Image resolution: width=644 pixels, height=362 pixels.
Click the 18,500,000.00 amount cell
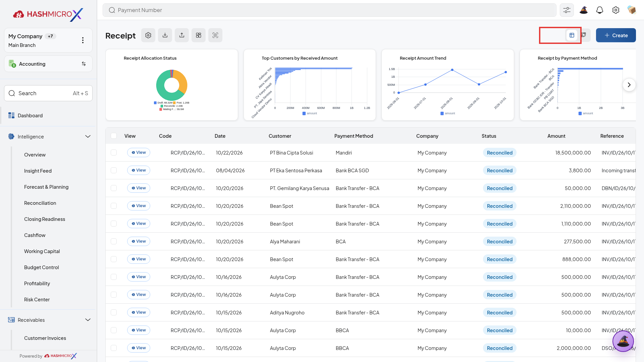[573, 153]
